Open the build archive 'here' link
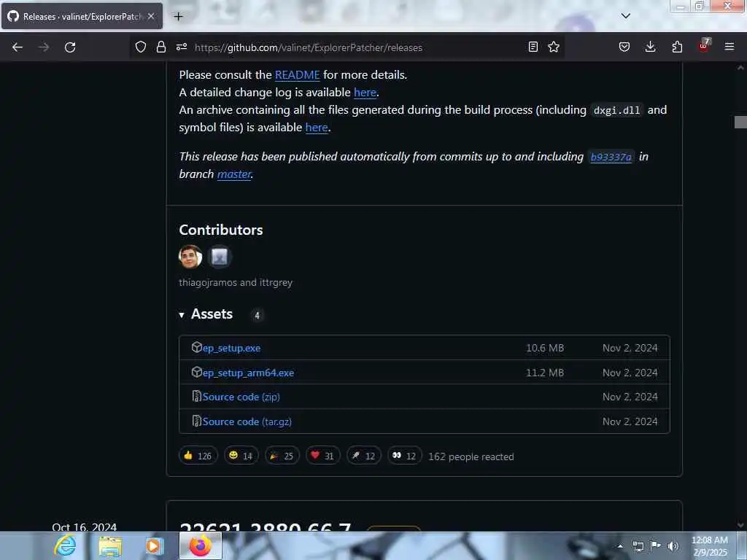747x560 pixels. pos(317,127)
